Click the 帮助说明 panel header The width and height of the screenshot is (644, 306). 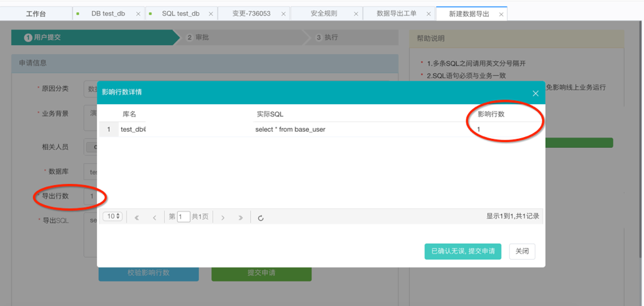[516, 39]
